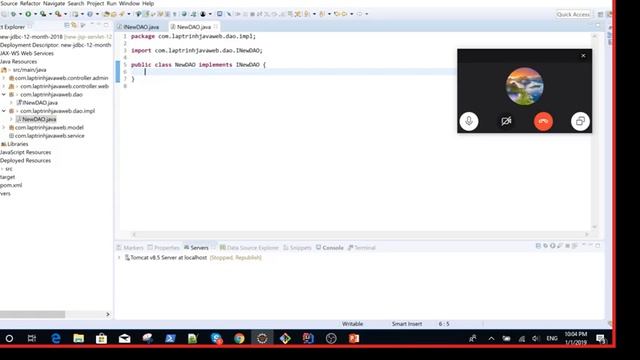This screenshot has height=360, width=640.
Task: Open File Explorer from the taskbar
Action: click(79, 338)
